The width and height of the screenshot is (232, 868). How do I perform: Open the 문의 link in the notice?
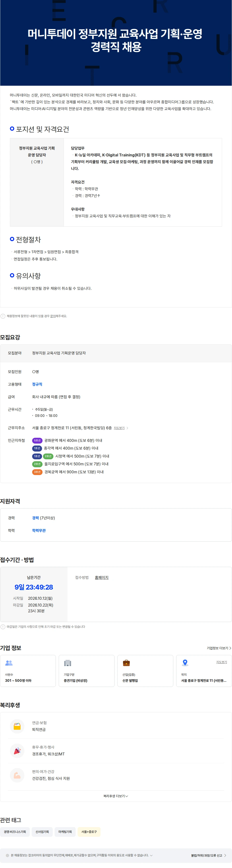pos(53,316)
